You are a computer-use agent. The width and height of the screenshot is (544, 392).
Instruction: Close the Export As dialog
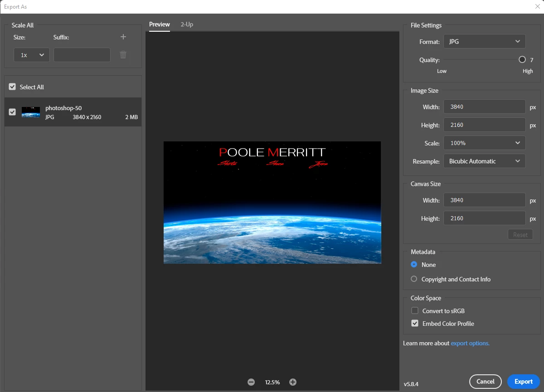tap(537, 6)
